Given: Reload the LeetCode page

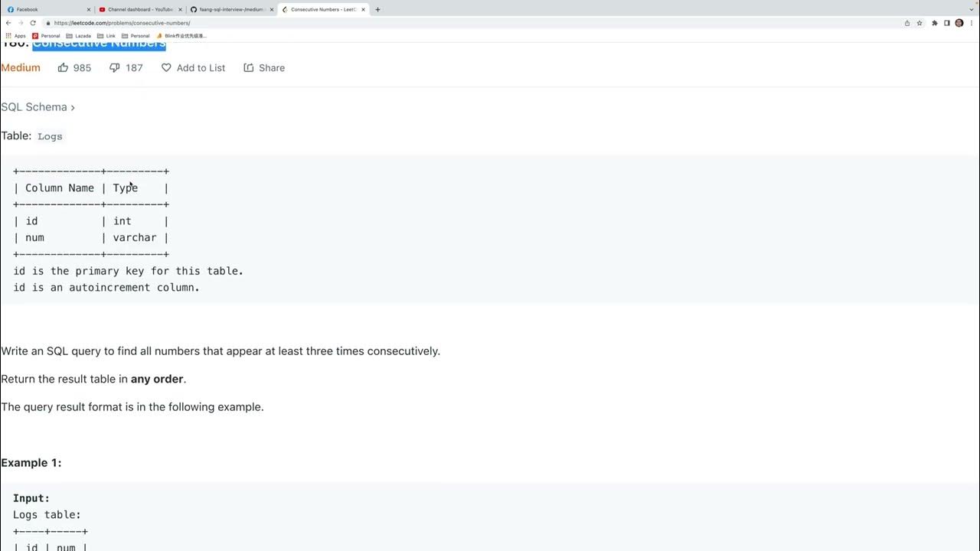Looking at the screenshot, I should (x=33, y=23).
